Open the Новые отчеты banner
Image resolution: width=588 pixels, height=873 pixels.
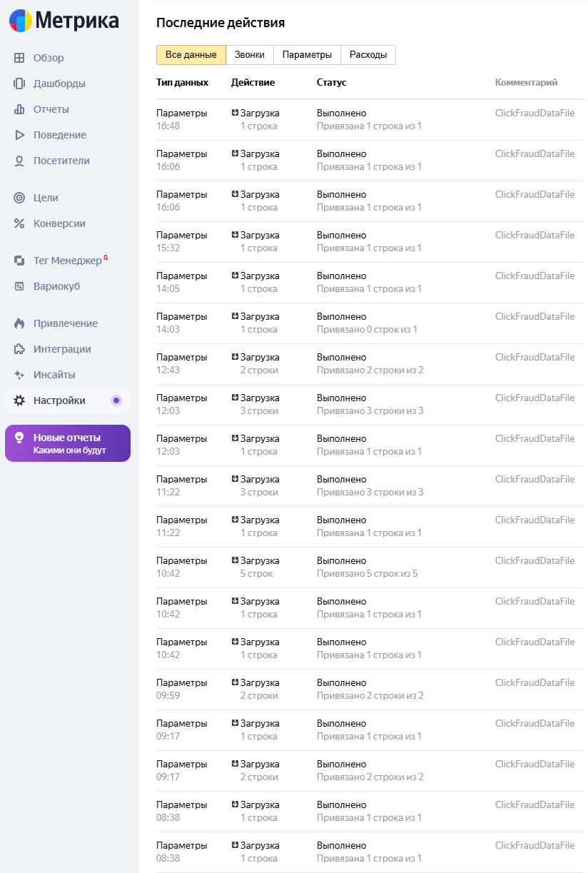point(68,443)
